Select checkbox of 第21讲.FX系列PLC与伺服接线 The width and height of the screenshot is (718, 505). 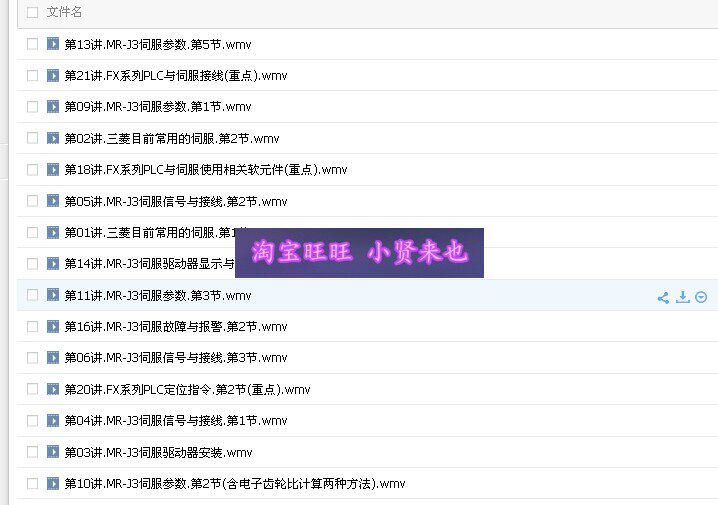point(32,76)
